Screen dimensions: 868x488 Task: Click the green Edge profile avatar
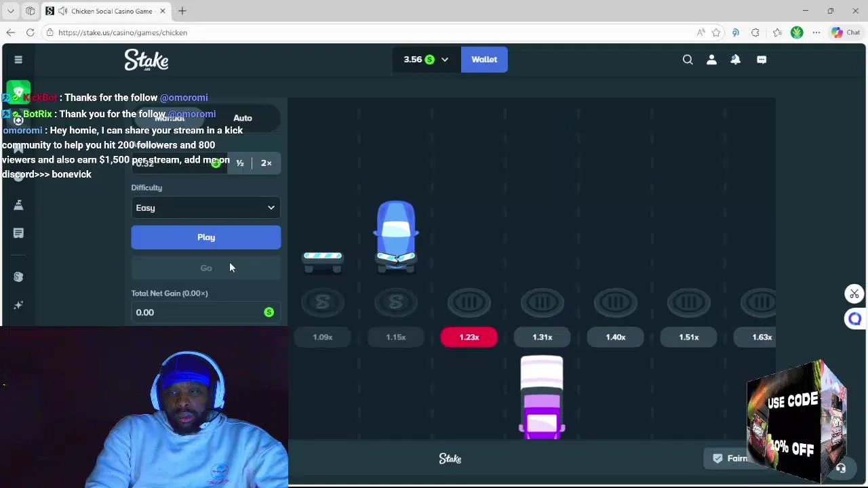(797, 33)
